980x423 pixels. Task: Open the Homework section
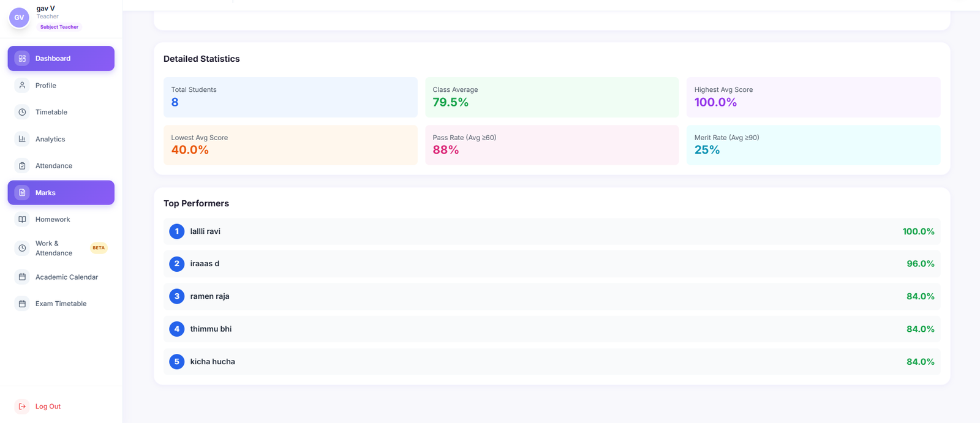[61, 219]
